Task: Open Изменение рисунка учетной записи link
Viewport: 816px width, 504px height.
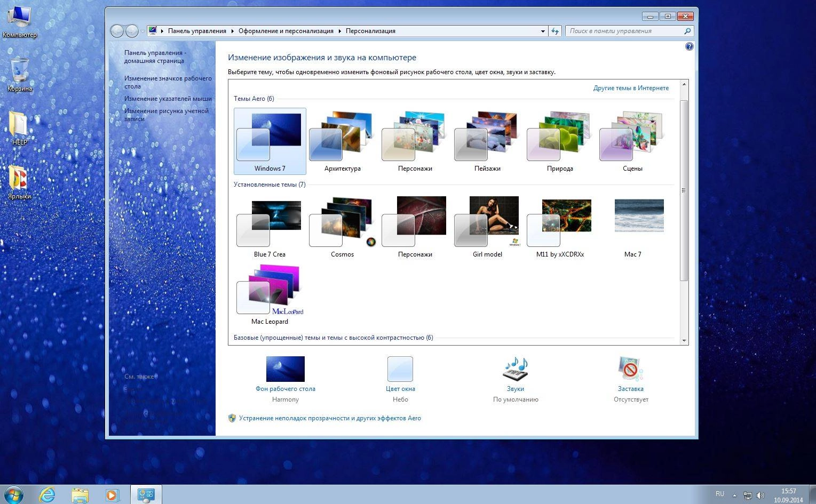Action: [166, 115]
